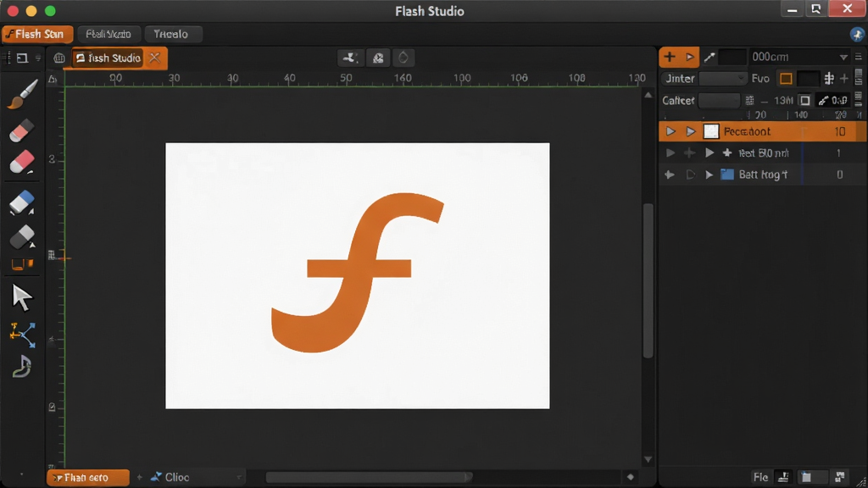Open the dropdown arrow after the Clioc tab
This screenshot has height=488, width=868.
point(239,478)
